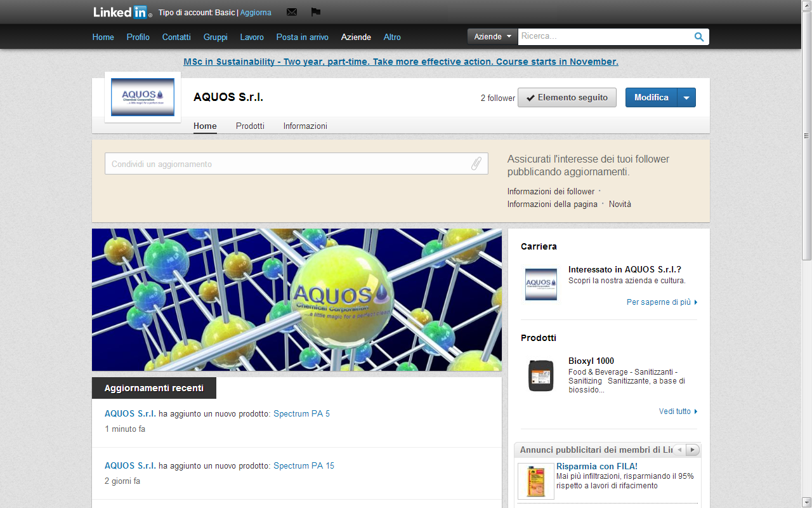Focus the Ricerca search field
Screen dimensions: 812x508
tap(606, 37)
